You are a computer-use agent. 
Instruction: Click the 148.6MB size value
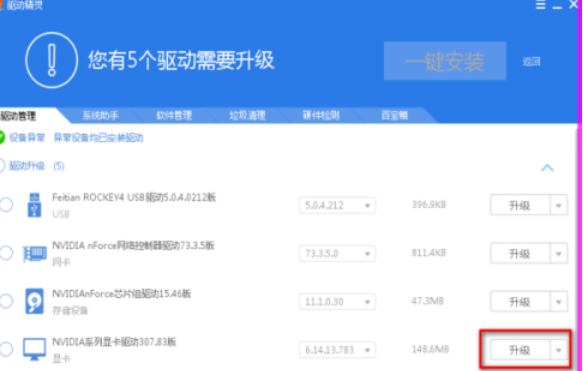click(430, 349)
